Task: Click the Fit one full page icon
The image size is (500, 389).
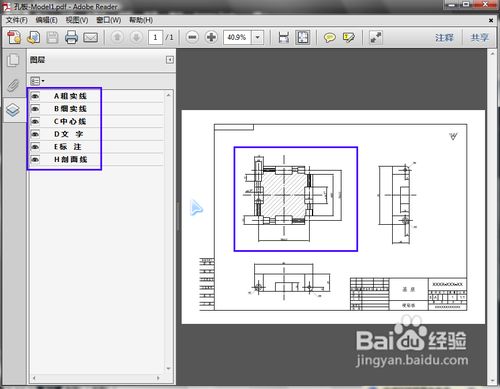Action: 303,37
